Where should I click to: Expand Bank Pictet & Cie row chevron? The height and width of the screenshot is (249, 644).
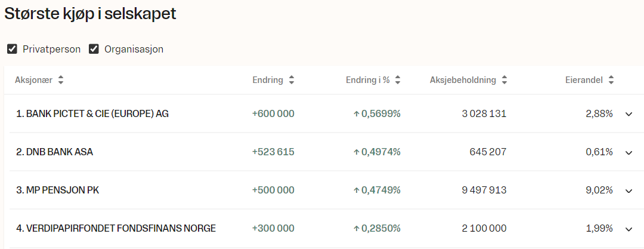pos(629,114)
